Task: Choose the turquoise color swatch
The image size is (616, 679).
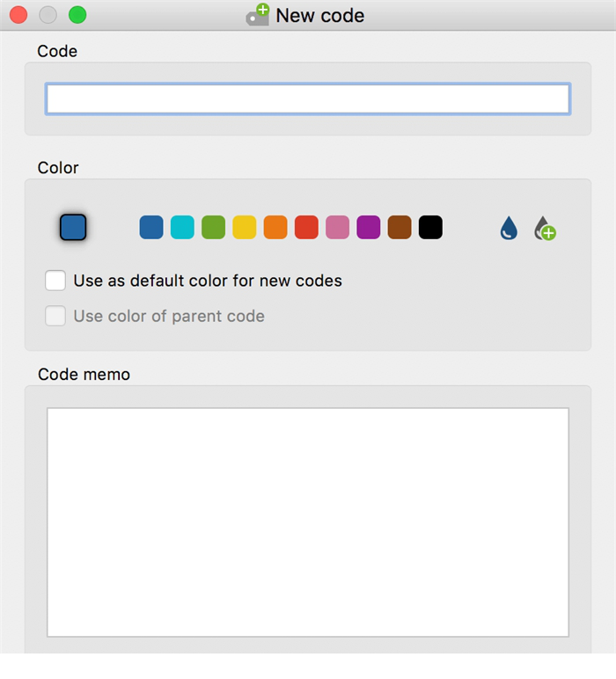Action: click(182, 228)
